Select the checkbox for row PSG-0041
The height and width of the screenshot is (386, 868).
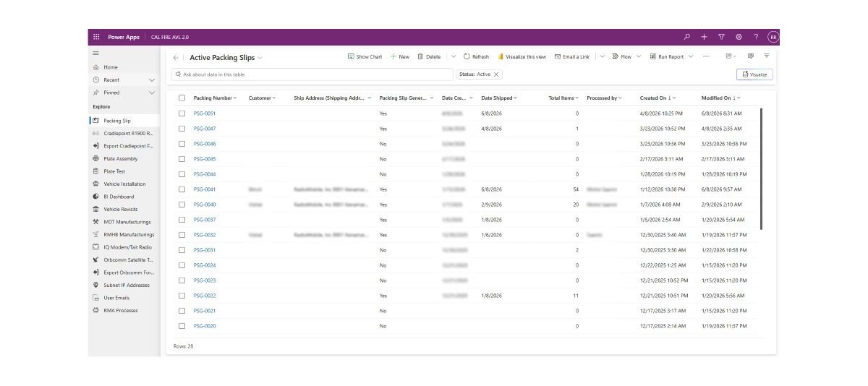pos(182,189)
